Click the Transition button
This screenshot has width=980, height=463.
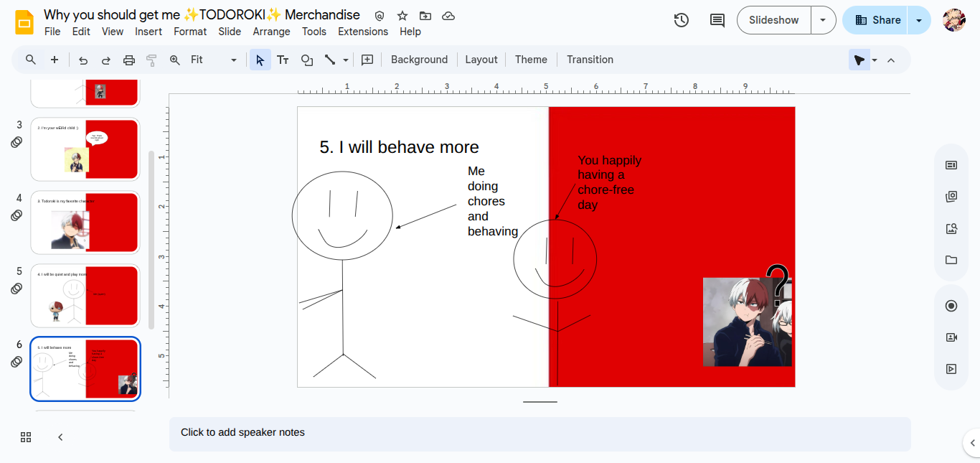[x=590, y=60]
